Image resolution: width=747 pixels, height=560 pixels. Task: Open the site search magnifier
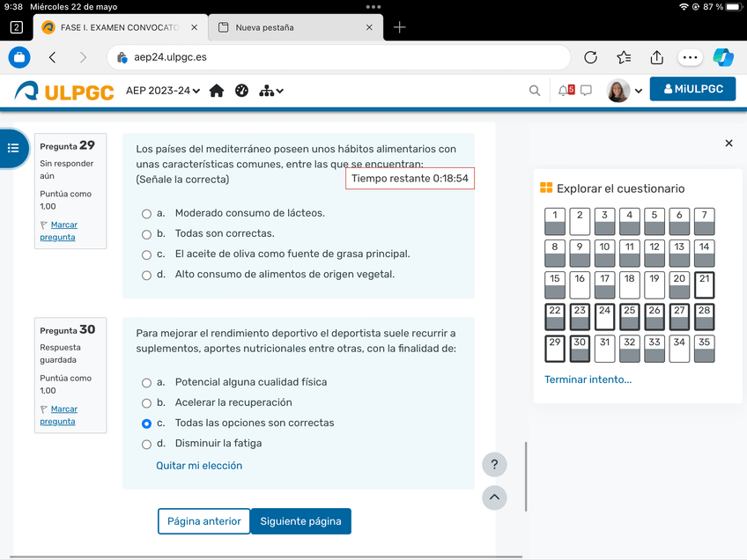pyautogui.click(x=535, y=91)
